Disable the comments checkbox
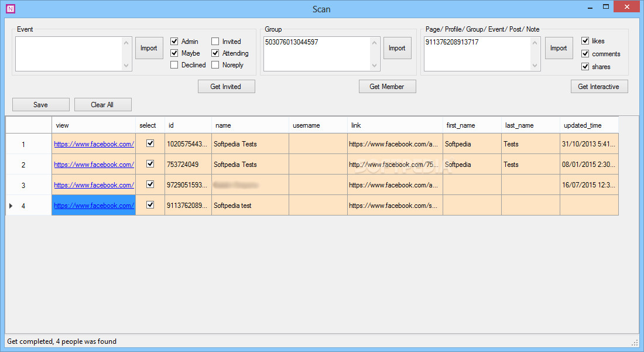 point(585,53)
